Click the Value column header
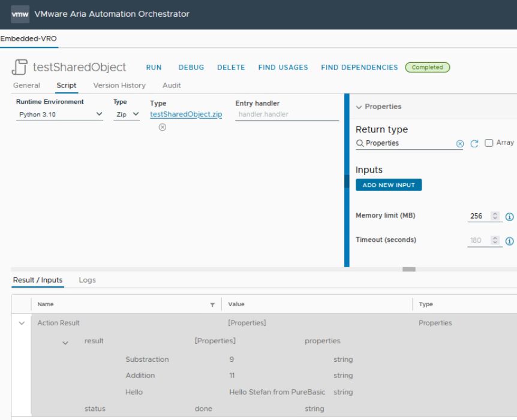Screen dimensions: 517x420 pos(236,304)
